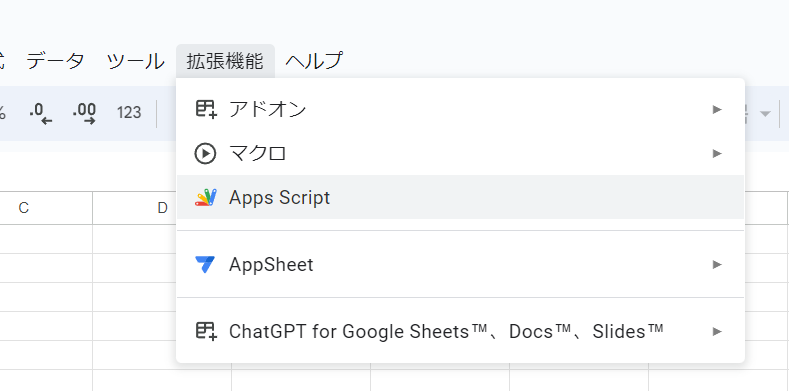The height and width of the screenshot is (391, 789).
Task: Open the AppSheet submenu entry
Action: point(460,264)
